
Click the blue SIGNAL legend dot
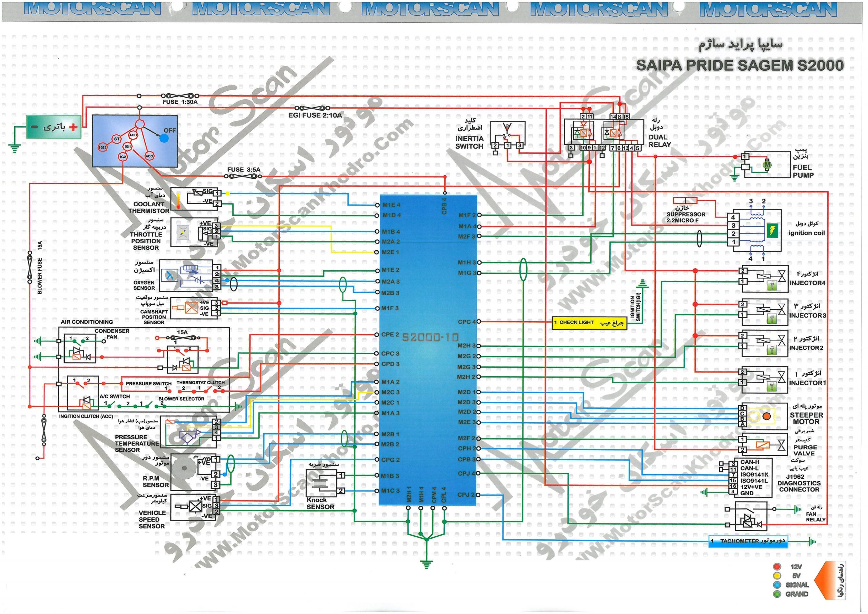click(x=777, y=585)
